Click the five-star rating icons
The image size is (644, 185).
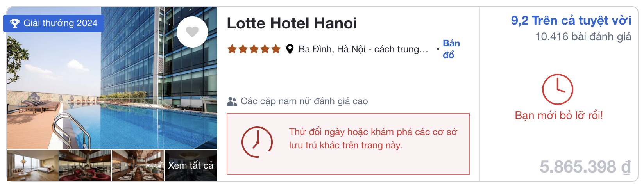pos(254,49)
